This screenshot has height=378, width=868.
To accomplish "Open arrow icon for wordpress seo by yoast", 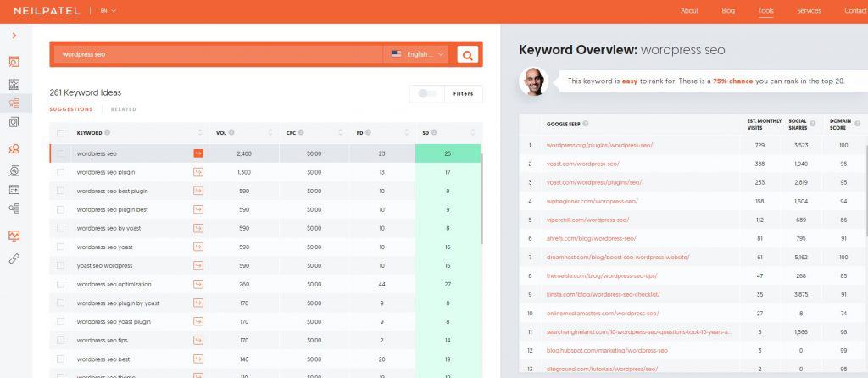I will tap(198, 228).
